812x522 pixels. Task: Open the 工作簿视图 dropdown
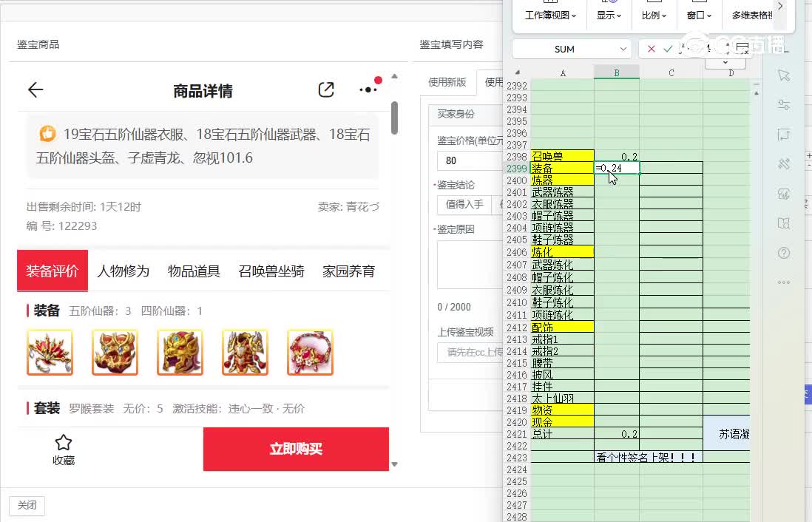tap(551, 15)
